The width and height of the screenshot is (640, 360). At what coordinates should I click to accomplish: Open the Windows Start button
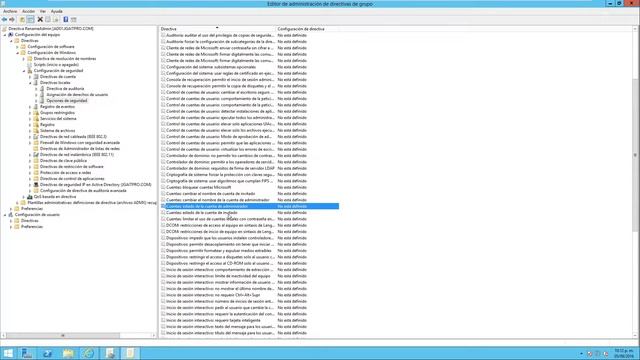8,353
